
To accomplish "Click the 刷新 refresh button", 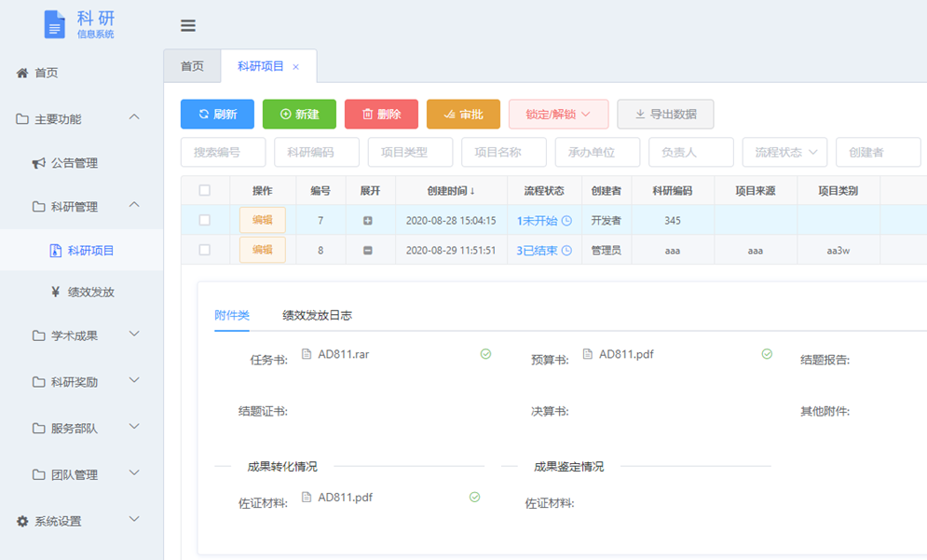I will [218, 114].
